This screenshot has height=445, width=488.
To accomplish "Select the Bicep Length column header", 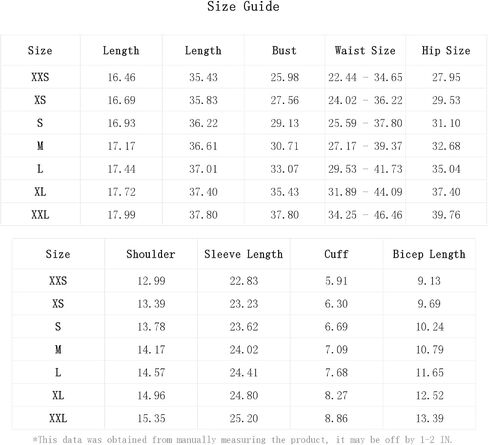I will pos(429,254).
